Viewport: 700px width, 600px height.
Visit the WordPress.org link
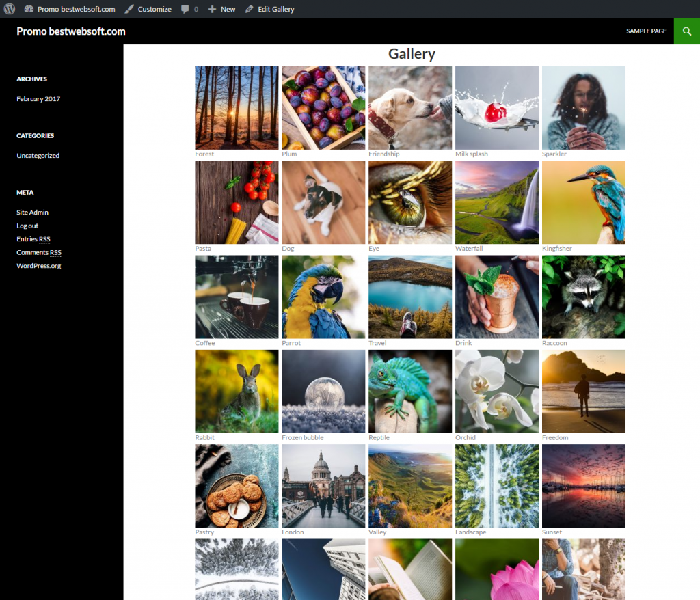pyautogui.click(x=39, y=266)
